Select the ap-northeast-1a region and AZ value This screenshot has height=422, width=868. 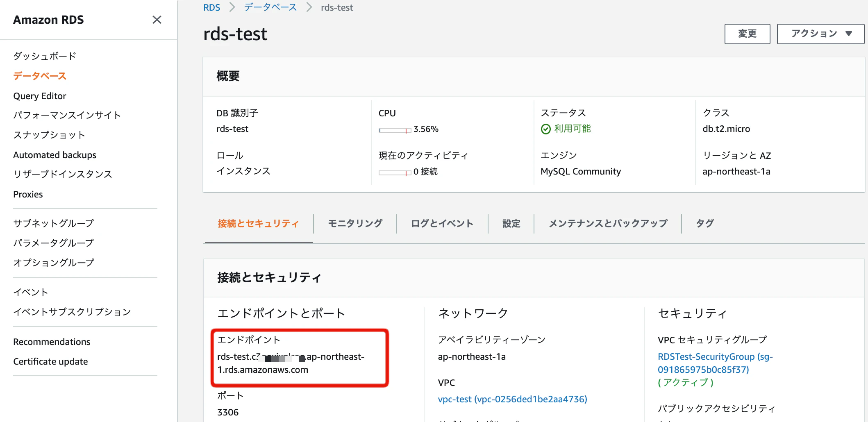[x=736, y=171]
